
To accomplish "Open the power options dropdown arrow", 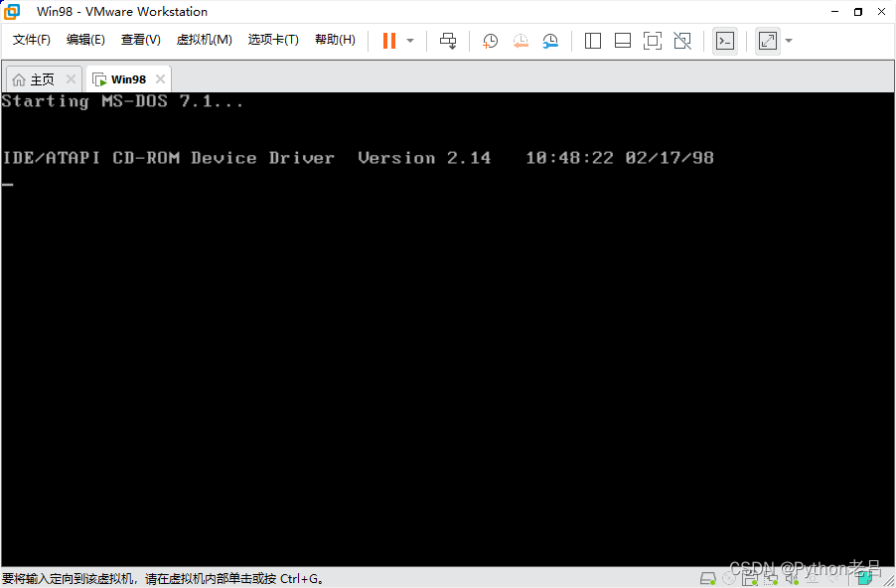I will point(410,41).
